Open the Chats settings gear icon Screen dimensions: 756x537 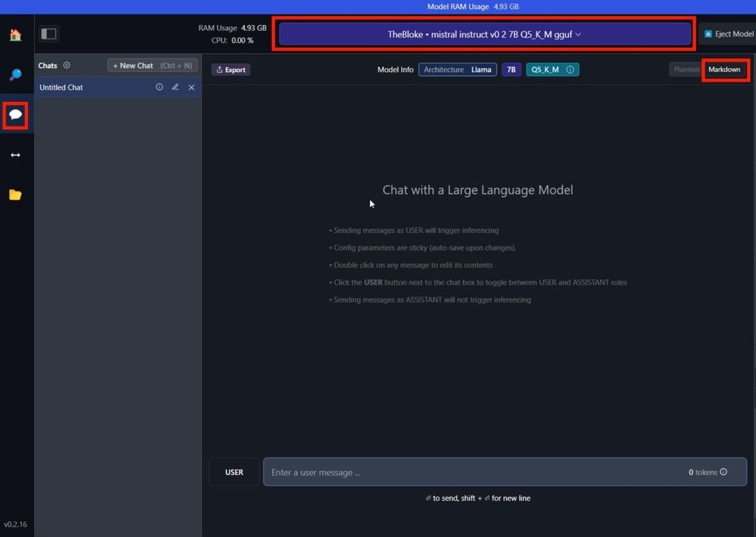pos(67,65)
